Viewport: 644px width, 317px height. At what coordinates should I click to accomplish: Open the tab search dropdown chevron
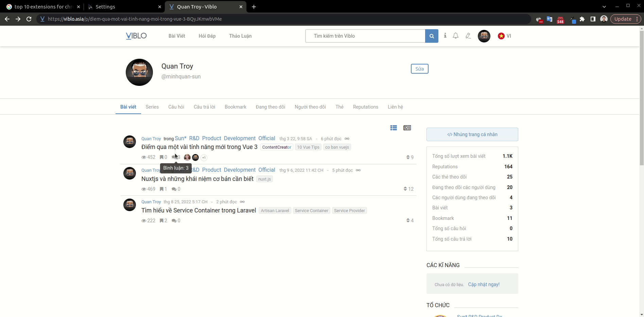pos(604,7)
